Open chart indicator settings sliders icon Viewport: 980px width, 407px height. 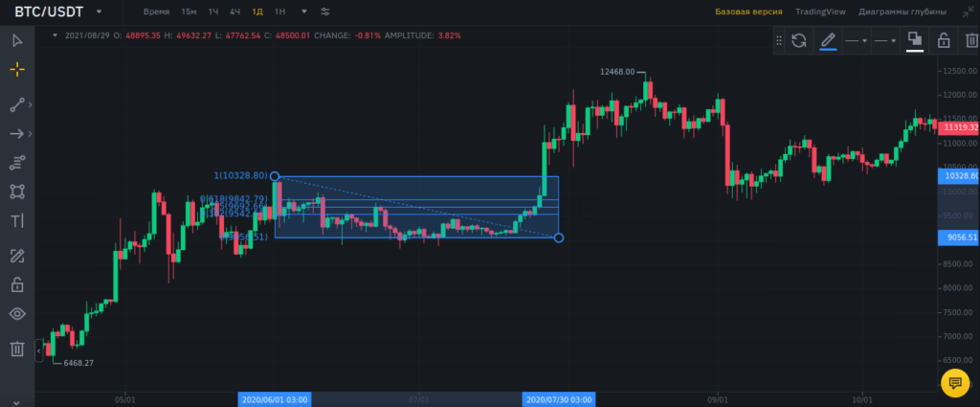click(x=325, y=12)
